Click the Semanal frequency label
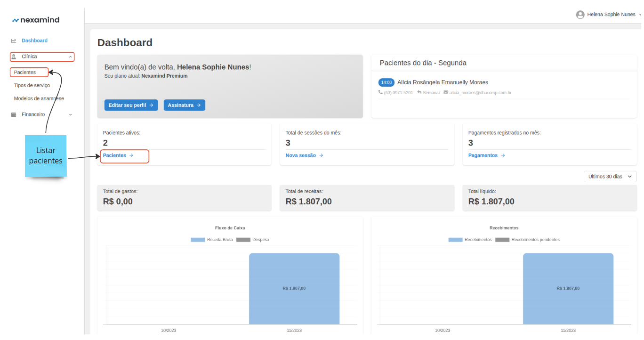 pos(431,93)
